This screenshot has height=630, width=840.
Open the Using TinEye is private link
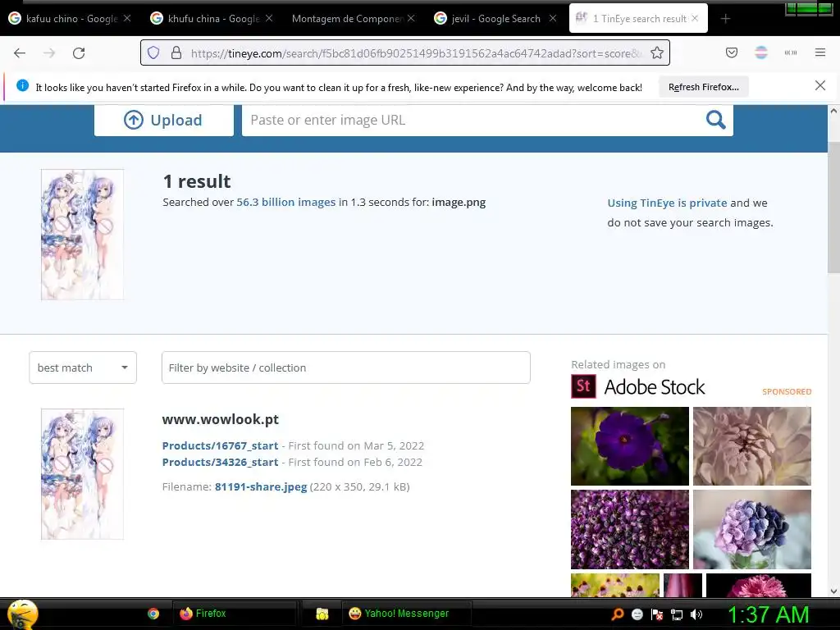pyautogui.click(x=667, y=203)
